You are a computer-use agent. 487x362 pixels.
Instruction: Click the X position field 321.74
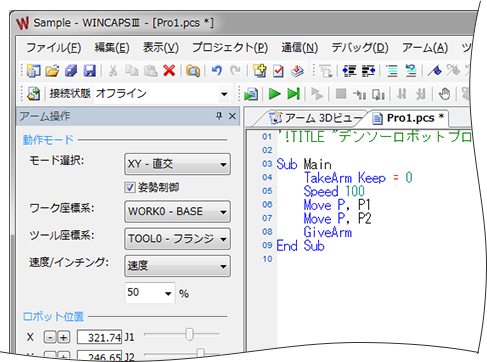[x=99, y=337]
